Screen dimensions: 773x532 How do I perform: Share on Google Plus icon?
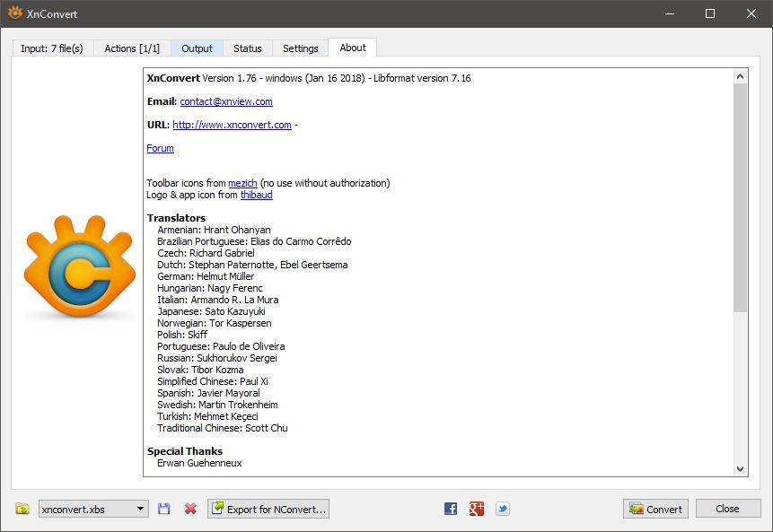click(x=476, y=509)
